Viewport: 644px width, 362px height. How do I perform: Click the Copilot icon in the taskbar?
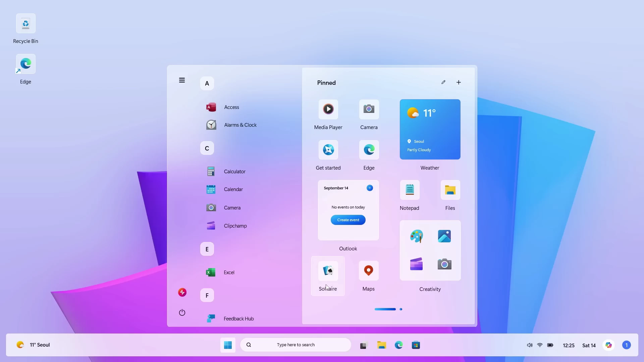609,345
